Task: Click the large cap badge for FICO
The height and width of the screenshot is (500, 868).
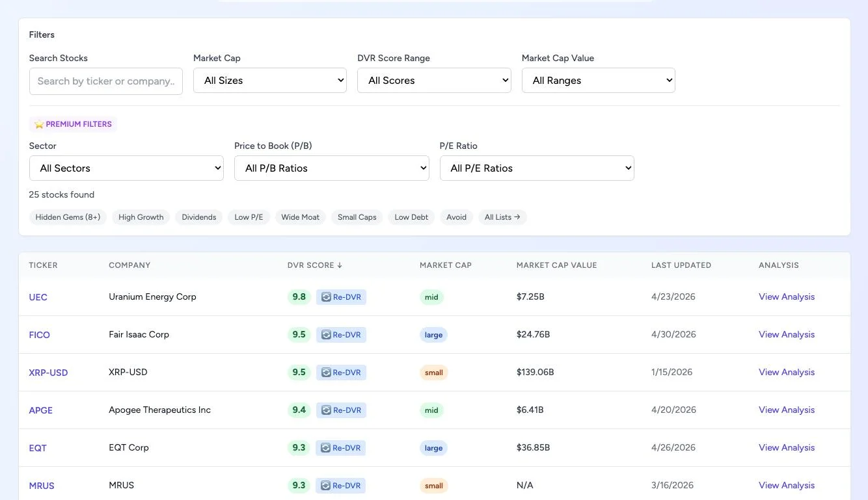Action: (x=433, y=335)
